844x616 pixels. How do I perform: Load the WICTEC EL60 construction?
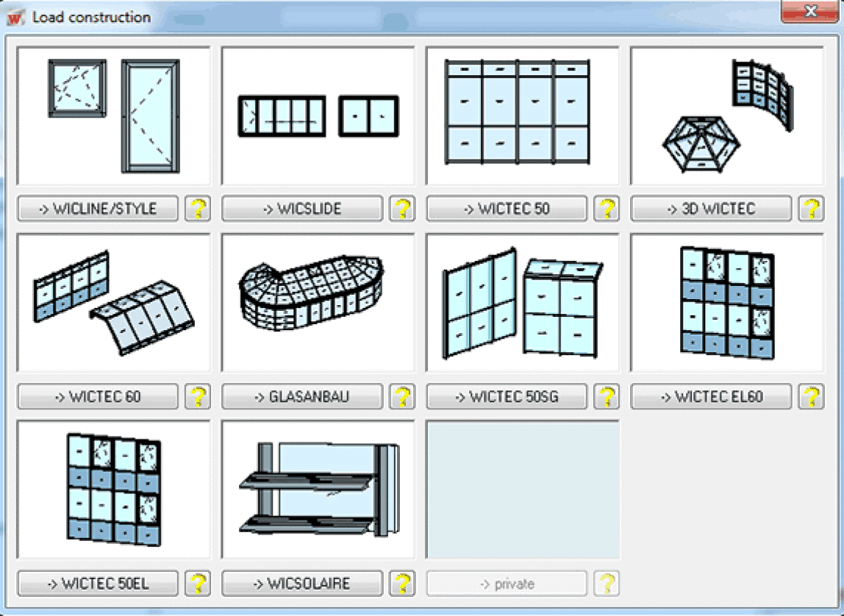tap(711, 396)
